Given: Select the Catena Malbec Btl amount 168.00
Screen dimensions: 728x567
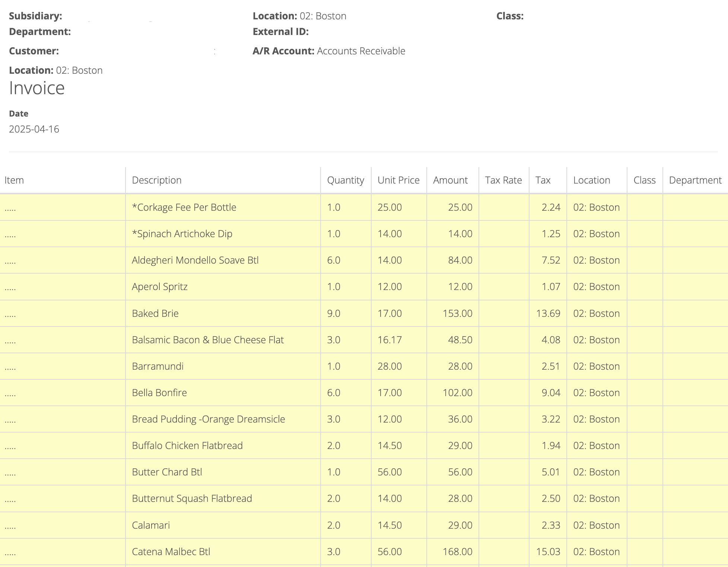Looking at the screenshot, I should (x=457, y=552).
